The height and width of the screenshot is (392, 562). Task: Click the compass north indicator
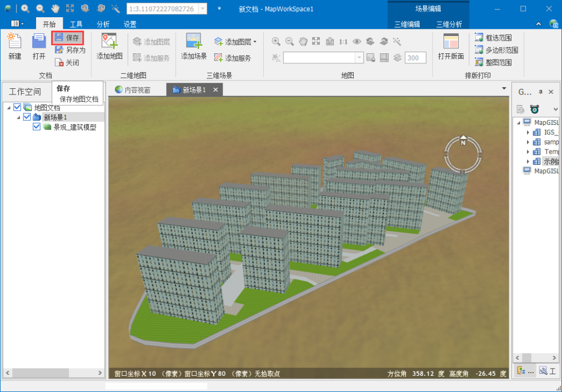[463, 140]
